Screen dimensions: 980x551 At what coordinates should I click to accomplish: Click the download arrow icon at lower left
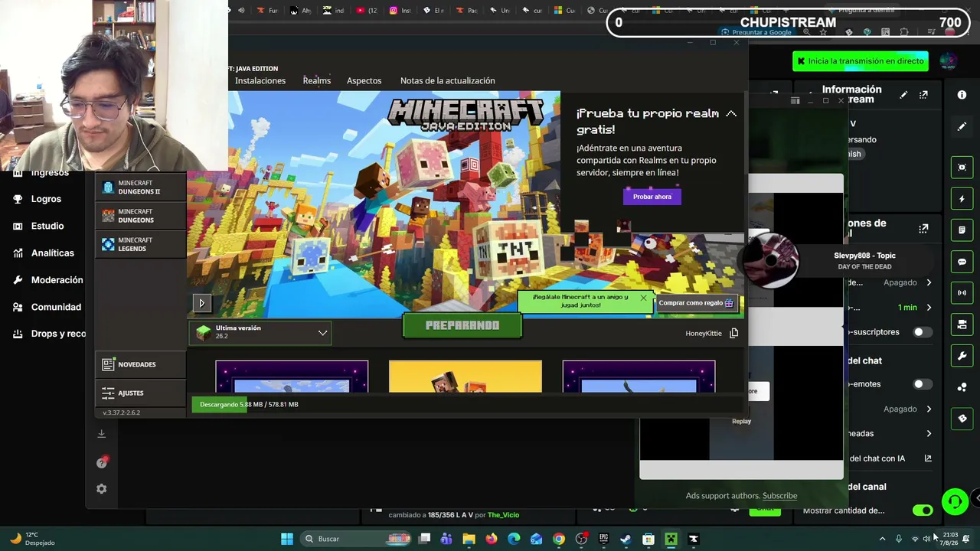click(x=101, y=434)
